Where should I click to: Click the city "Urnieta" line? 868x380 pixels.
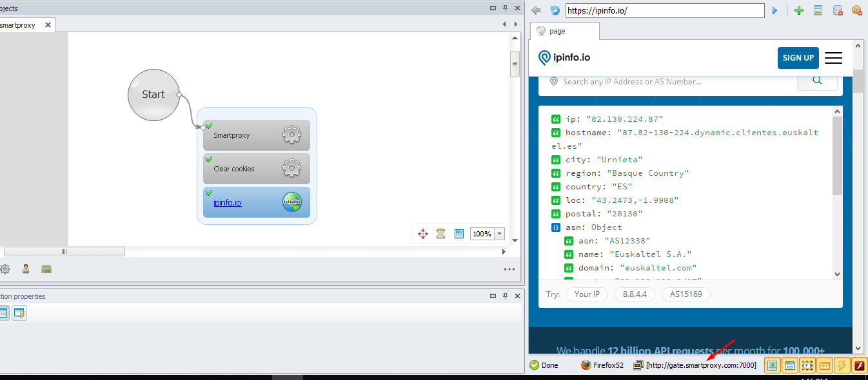click(x=597, y=159)
